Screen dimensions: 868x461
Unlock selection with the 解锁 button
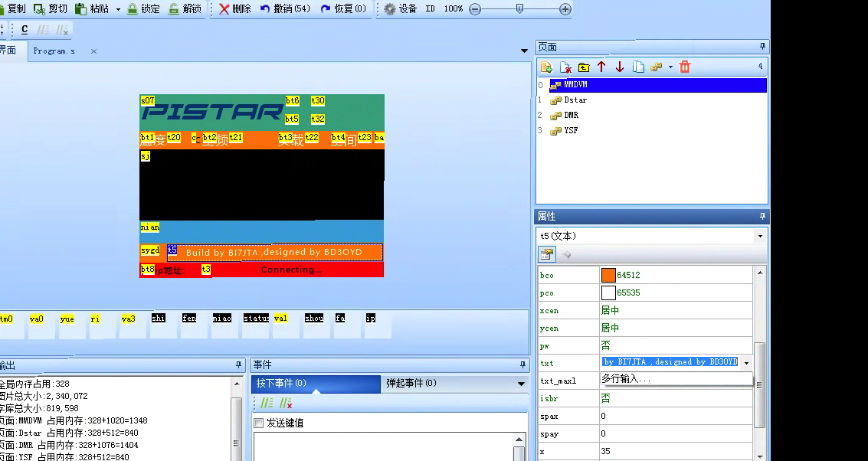(x=185, y=9)
